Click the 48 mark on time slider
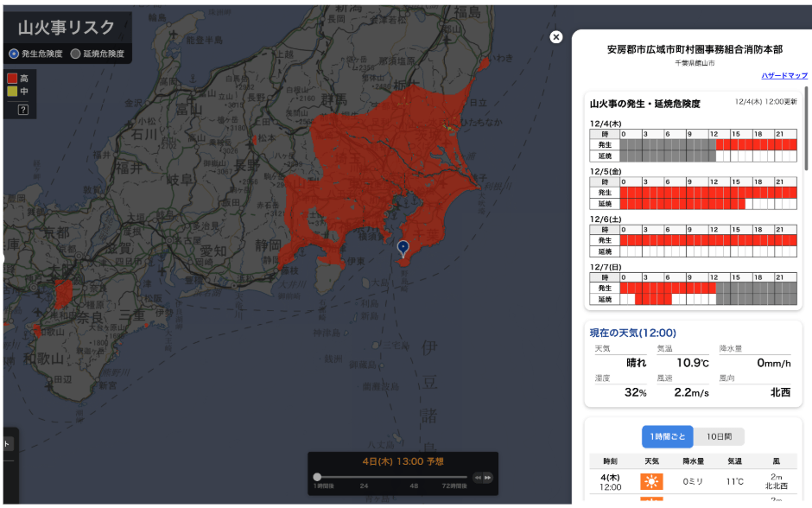The width and height of the screenshot is (812, 508). click(x=414, y=486)
